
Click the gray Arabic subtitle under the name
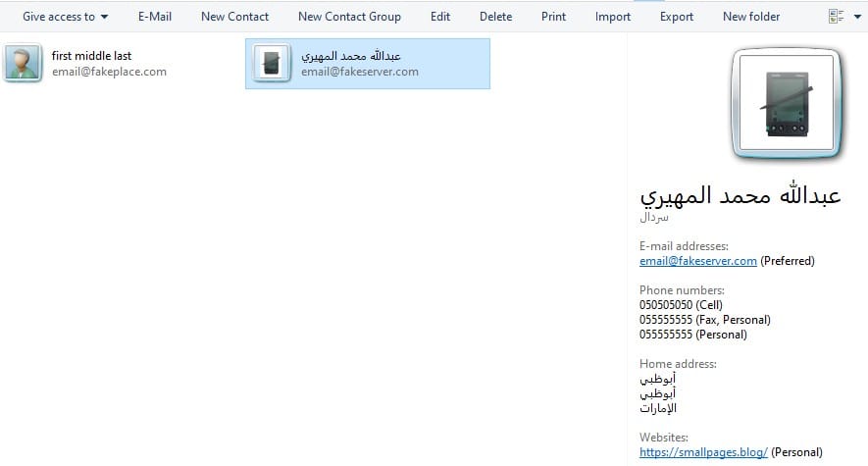(654, 217)
